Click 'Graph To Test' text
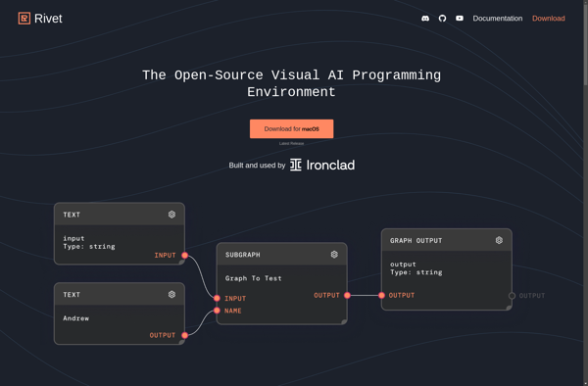588x386 pixels. pyautogui.click(x=254, y=278)
